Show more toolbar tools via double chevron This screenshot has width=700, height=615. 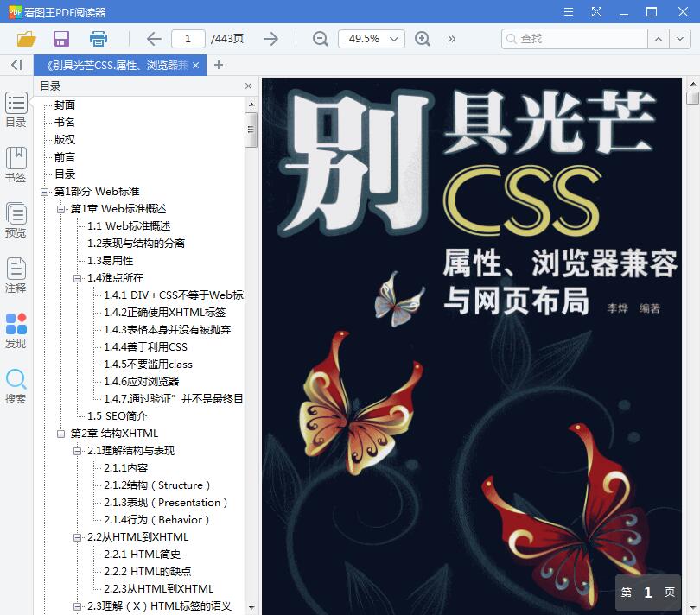coord(452,39)
